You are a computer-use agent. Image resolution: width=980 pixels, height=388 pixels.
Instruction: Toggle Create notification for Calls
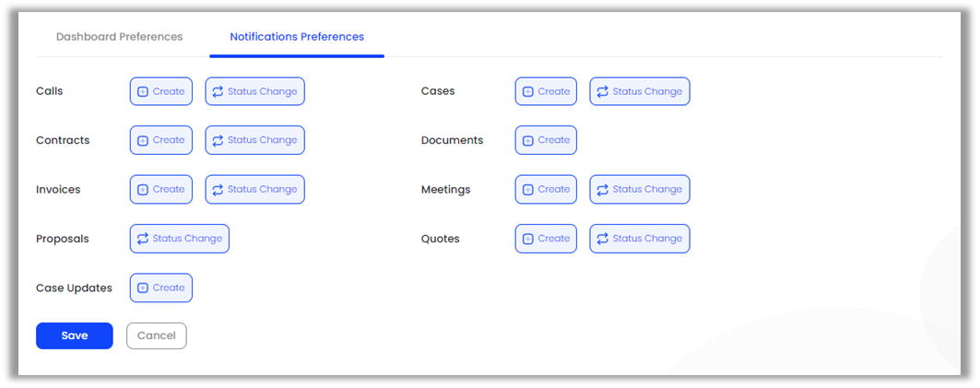coord(161,91)
